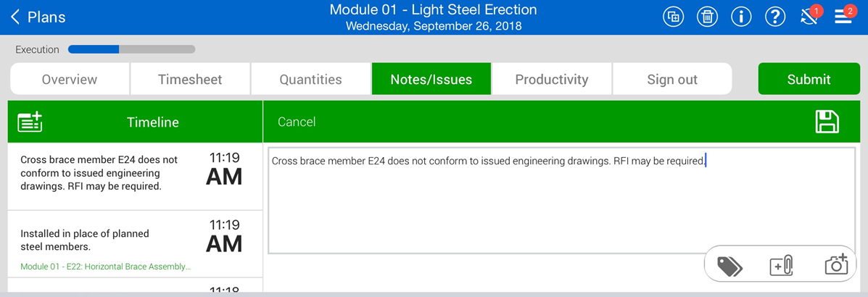The width and height of the screenshot is (868, 297).
Task: Click the Execution progress bar
Action: click(x=131, y=49)
